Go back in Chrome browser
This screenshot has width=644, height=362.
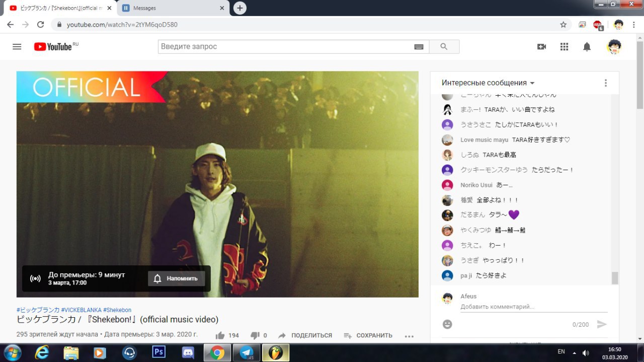pos(10,25)
